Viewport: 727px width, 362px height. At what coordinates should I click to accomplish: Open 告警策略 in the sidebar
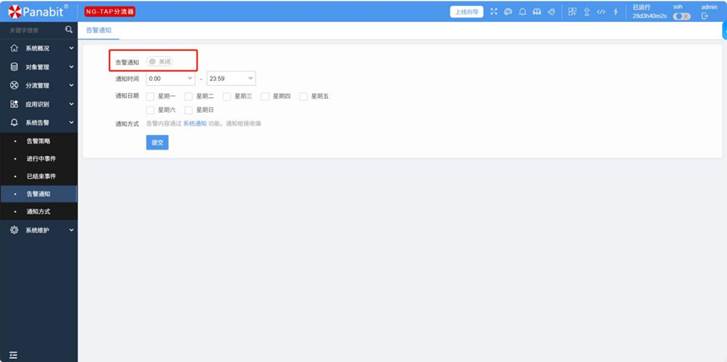39,141
